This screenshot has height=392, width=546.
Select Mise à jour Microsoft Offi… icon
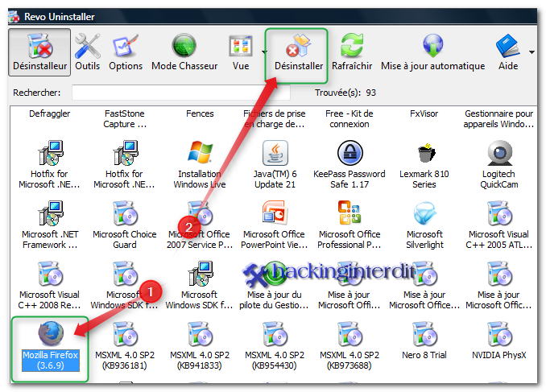tap(350, 274)
